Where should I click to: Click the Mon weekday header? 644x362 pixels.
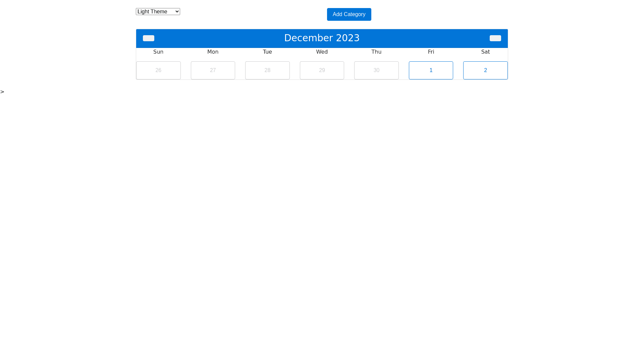(213, 52)
